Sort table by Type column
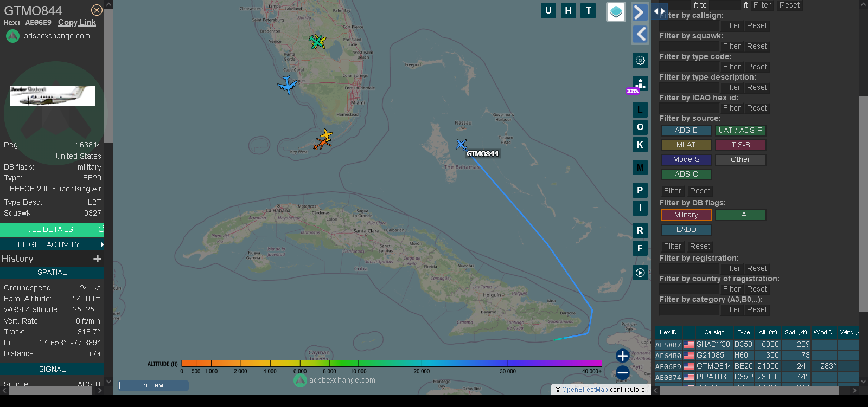This screenshot has height=407, width=868. pyautogui.click(x=744, y=333)
